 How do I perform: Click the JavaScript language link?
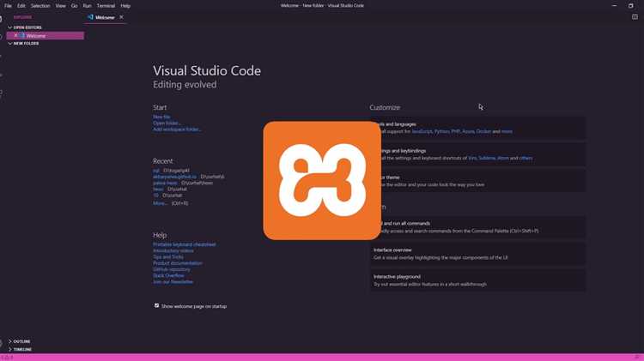point(422,131)
